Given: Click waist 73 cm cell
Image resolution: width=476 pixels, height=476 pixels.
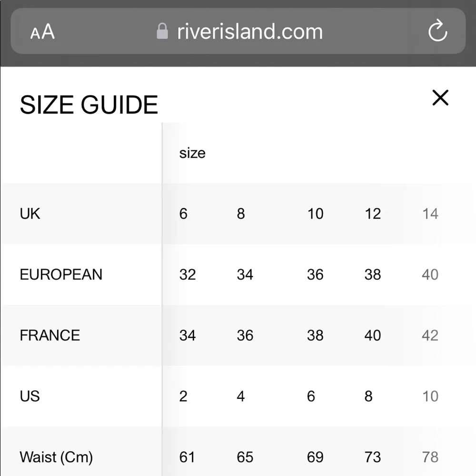Looking at the screenshot, I should [x=373, y=457].
